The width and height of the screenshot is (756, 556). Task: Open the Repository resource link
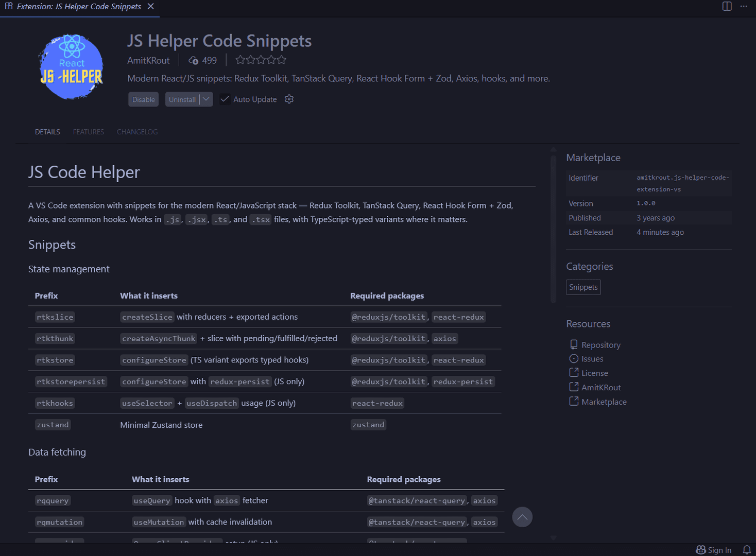coord(600,345)
